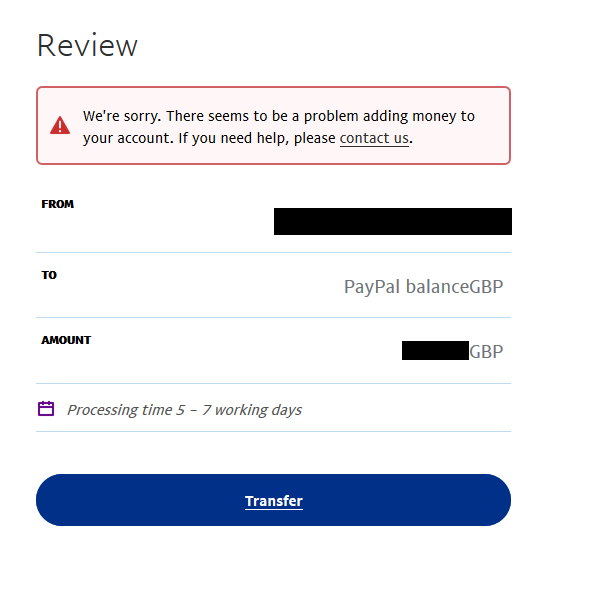Click the AMOUNT row area
590x592 pixels.
click(x=273, y=351)
